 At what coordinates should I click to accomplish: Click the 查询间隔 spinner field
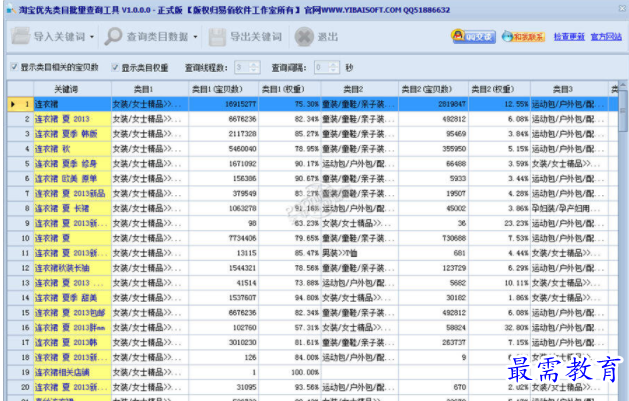click(327, 67)
